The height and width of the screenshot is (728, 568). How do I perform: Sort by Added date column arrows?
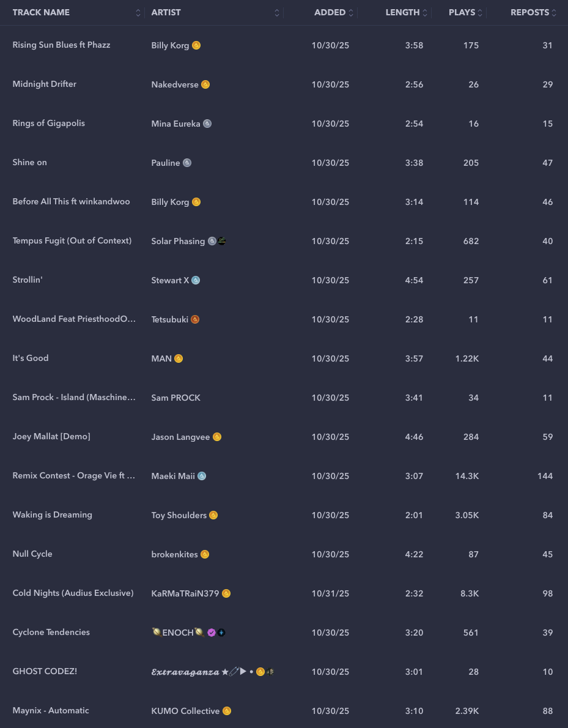[351, 13]
